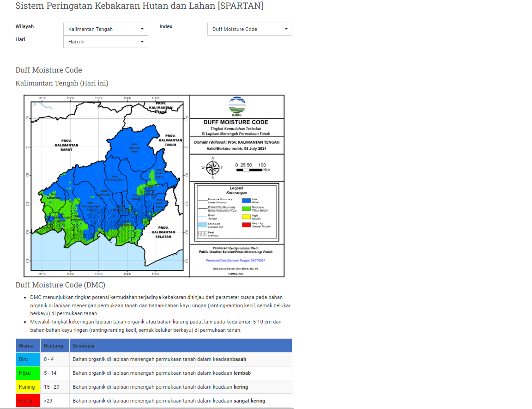Select the yellow "Kuning" color cell
Image resolution: width=532 pixels, height=409 pixels.
[x=28, y=387]
